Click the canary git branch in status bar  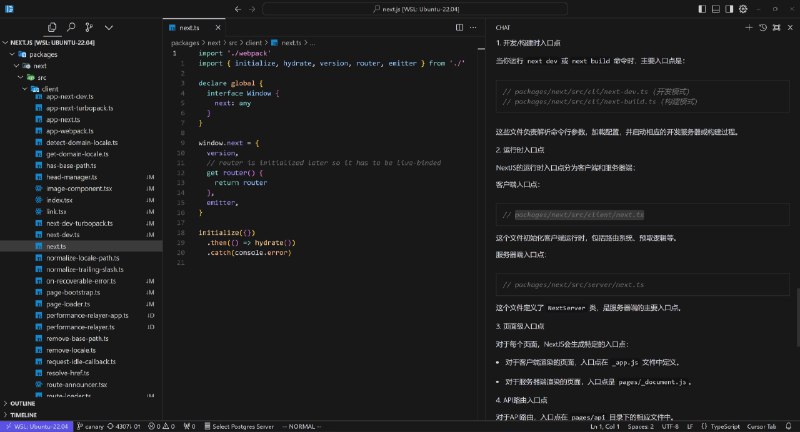point(90,426)
